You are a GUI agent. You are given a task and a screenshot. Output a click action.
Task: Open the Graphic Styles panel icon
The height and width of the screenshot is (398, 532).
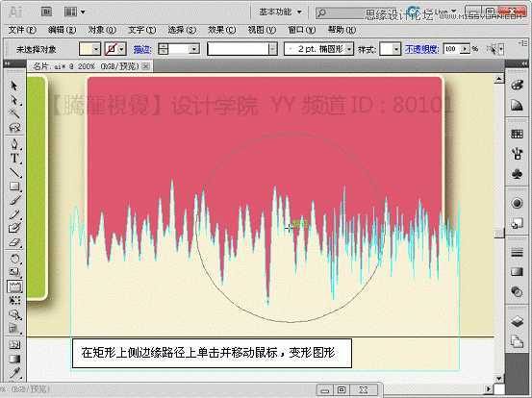517,224
